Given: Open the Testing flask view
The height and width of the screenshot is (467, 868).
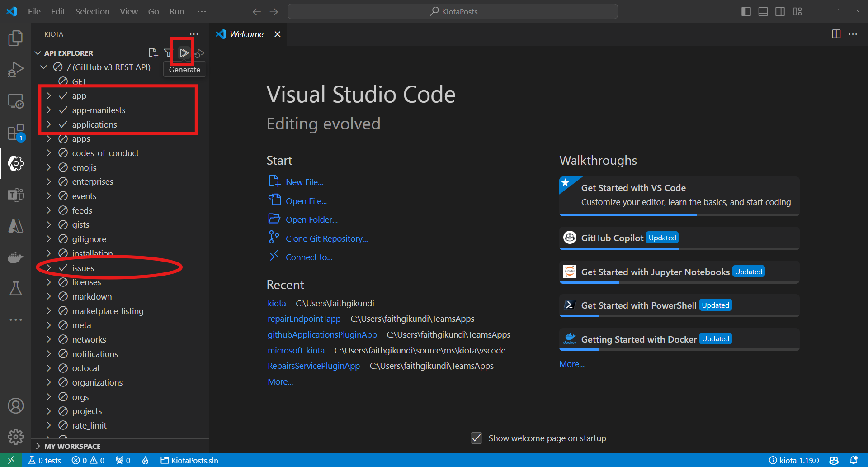Looking at the screenshot, I should (x=15, y=288).
